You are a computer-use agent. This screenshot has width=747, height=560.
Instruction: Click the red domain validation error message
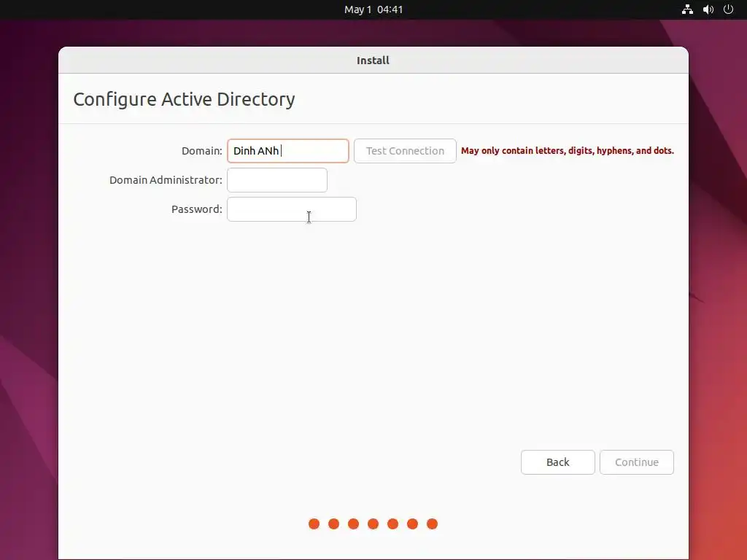pyautogui.click(x=568, y=150)
